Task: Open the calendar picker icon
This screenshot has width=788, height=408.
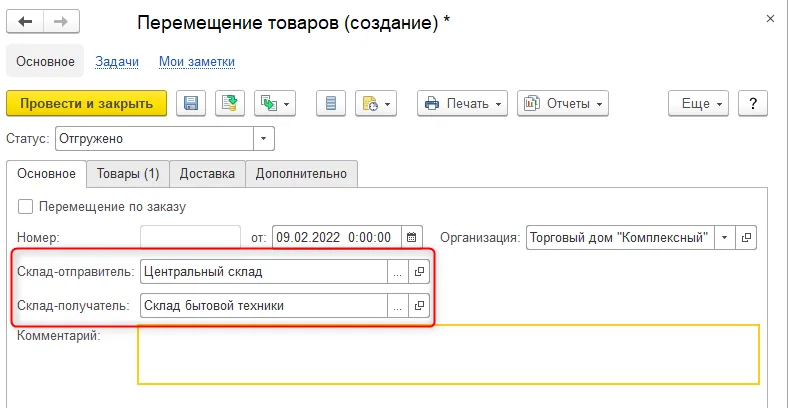Action: 412,237
